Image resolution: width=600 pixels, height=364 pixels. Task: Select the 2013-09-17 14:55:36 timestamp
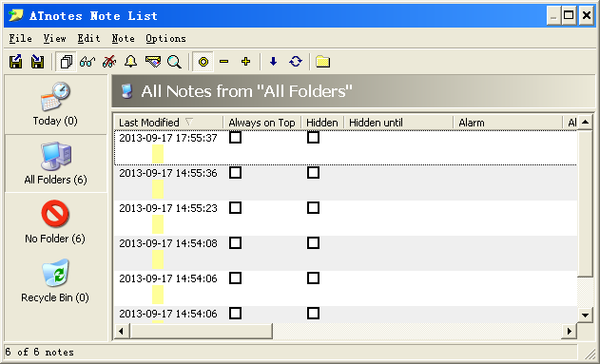tap(168, 173)
